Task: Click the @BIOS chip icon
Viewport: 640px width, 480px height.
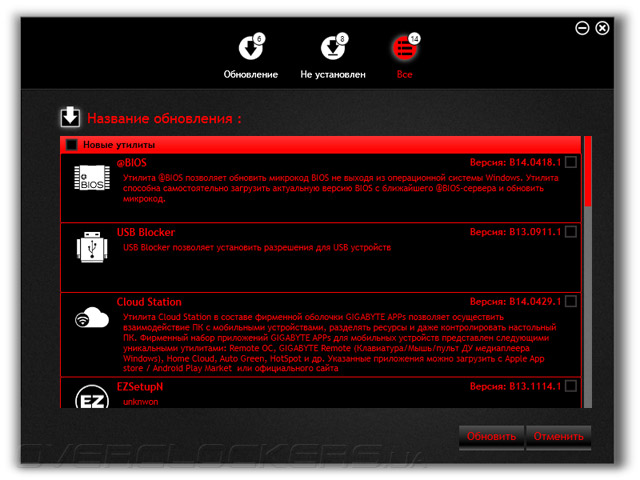Action: [92, 178]
